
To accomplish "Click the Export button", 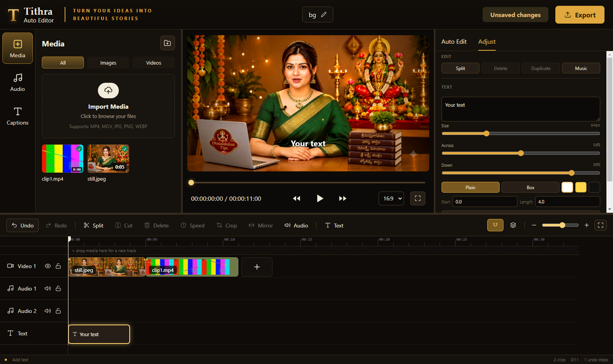I will pyautogui.click(x=580, y=15).
